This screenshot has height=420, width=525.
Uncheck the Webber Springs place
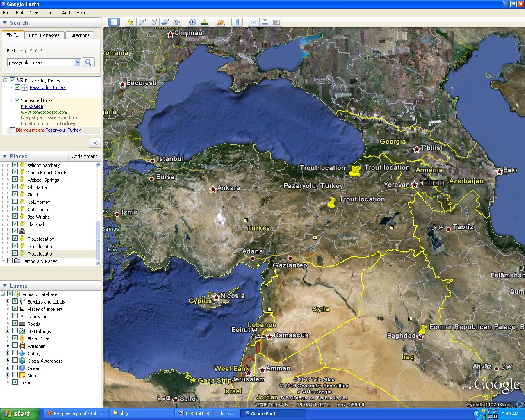pyautogui.click(x=15, y=180)
